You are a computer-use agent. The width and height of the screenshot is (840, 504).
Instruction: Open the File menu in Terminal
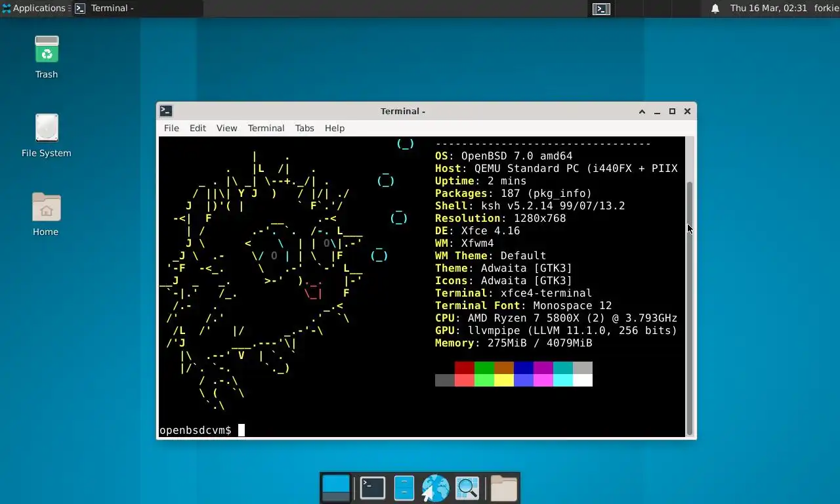pos(171,128)
